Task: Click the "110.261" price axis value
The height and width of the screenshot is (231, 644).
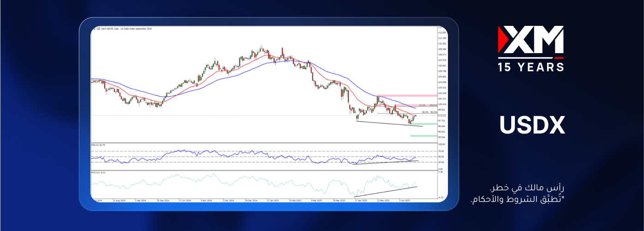Action: pyautogui.click(x=442, y=43)
